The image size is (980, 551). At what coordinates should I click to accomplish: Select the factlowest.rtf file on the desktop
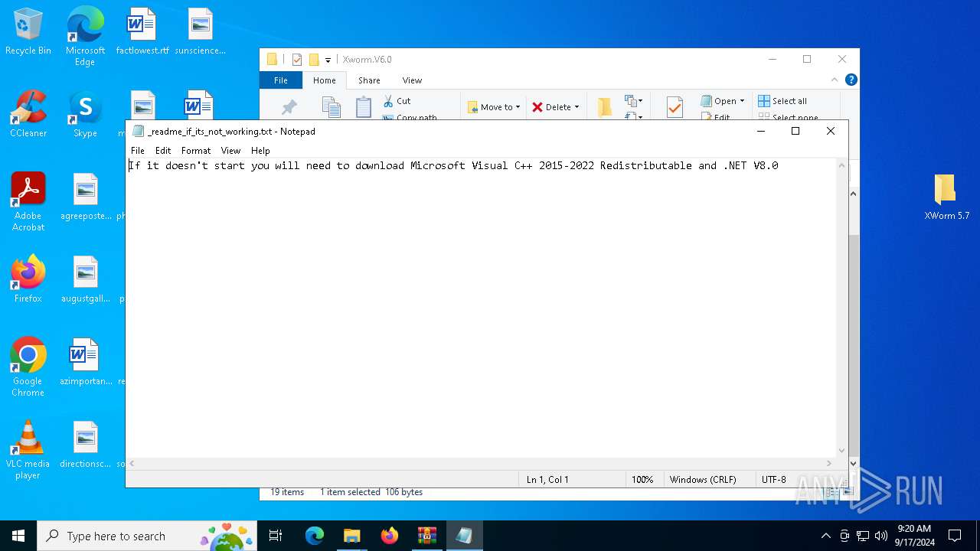(142, 31)
